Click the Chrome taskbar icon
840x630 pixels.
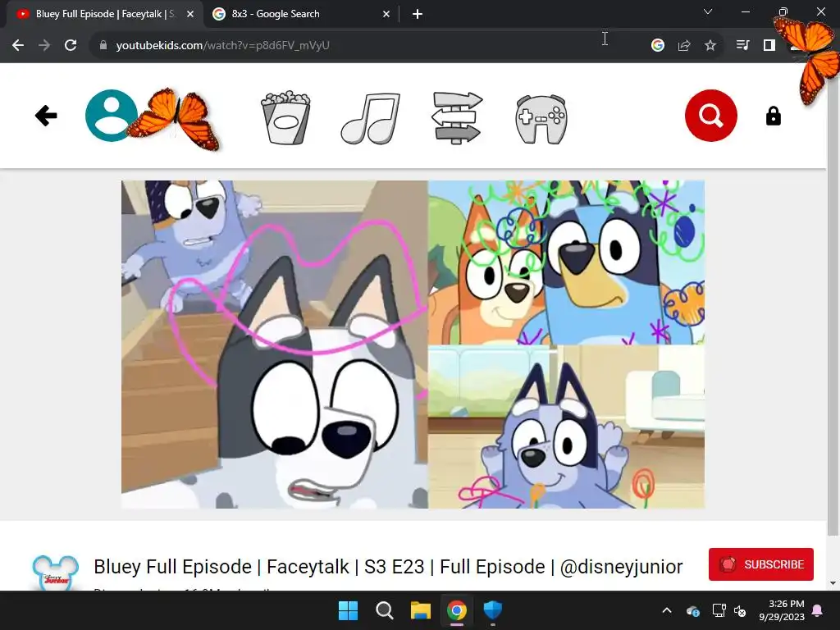click(457, 610)
